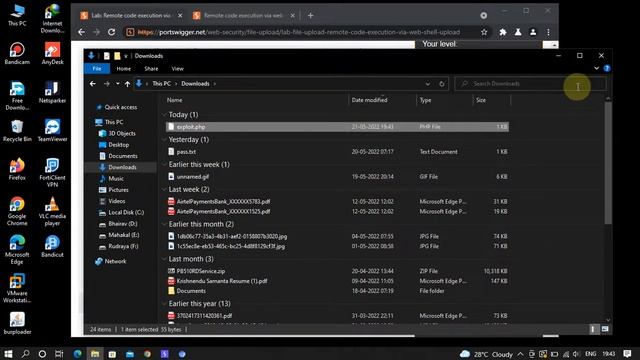This screenshot has height=360, width=640.
Task: Expand the ribbon with the chevron
Action: 596,69
